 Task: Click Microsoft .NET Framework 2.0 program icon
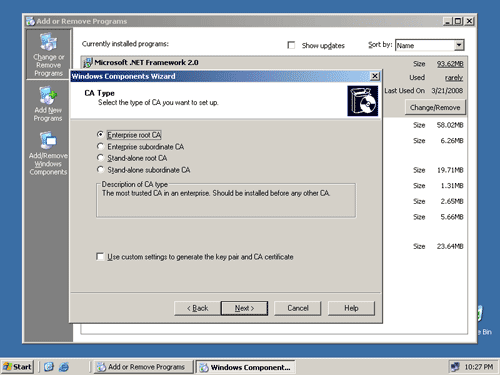(88, 63)
